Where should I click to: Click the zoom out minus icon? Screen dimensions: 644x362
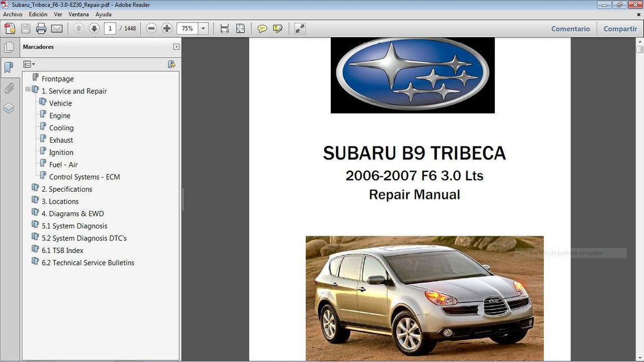(151, 28)
